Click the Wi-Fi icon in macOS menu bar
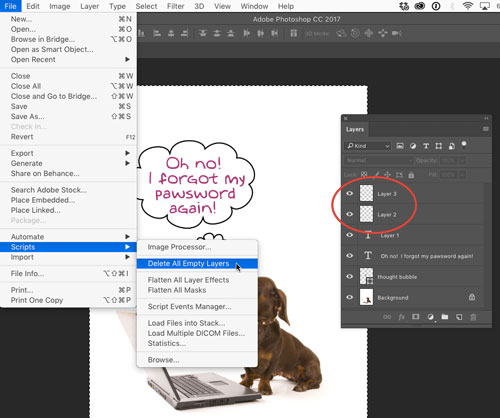500x418 pixels. [x=468, y=6]
